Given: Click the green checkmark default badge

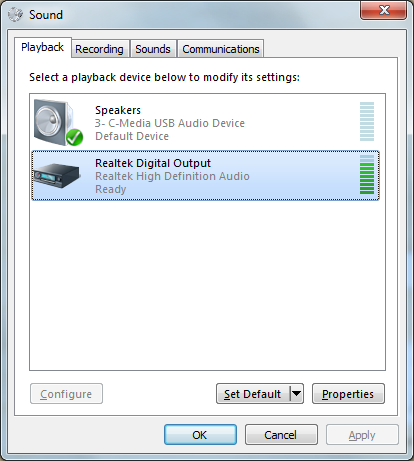Looking at the screenshot, I should tap(74, 137).
